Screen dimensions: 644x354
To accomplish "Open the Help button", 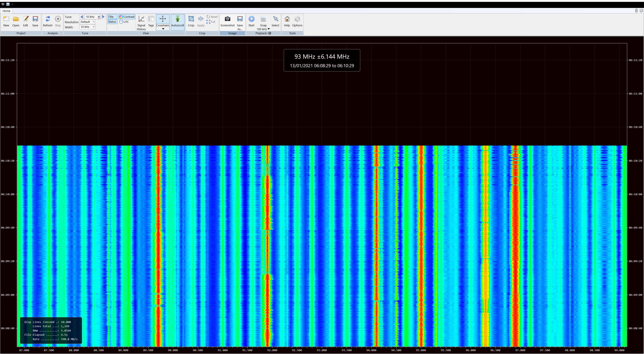I will 287,19.
